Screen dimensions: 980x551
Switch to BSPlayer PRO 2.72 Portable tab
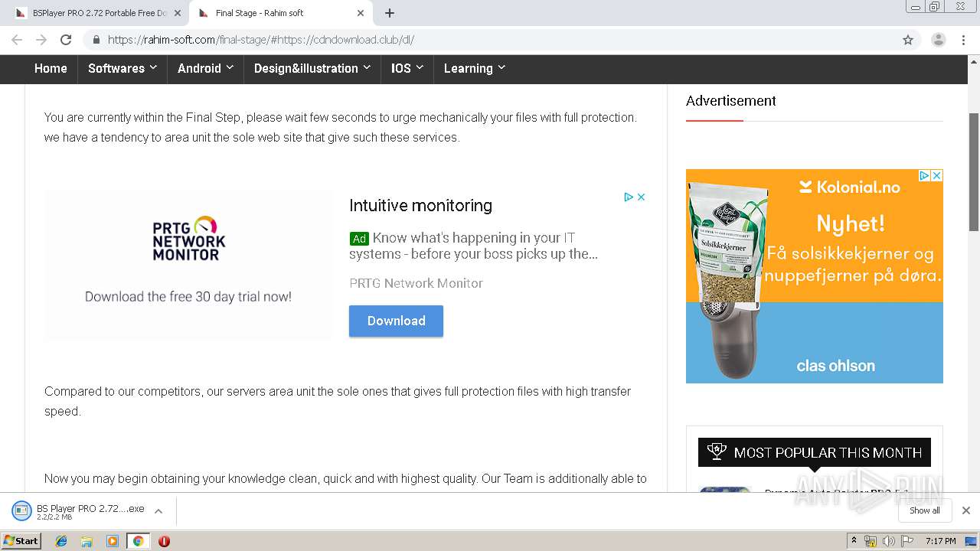[97, 13]
